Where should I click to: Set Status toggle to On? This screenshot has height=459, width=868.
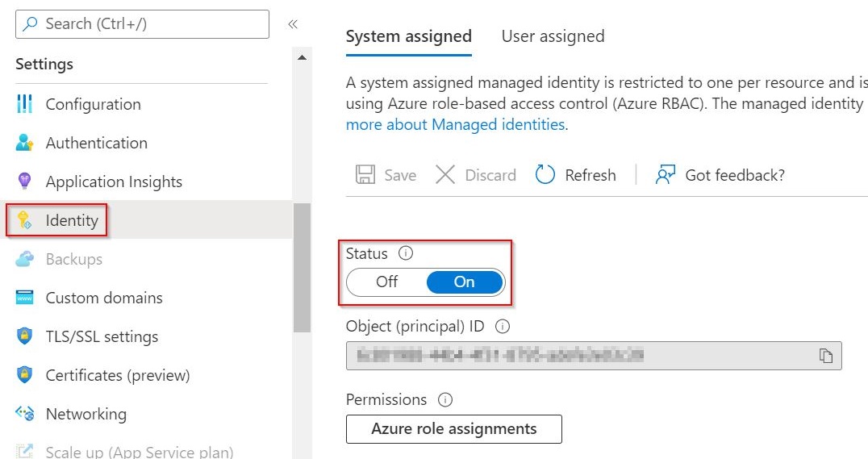click(x=465, y=282)
